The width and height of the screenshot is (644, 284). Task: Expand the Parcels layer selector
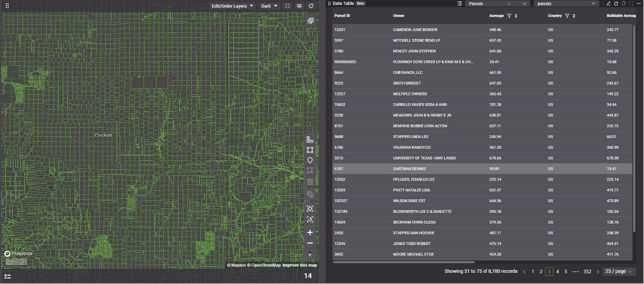tap(497, 4)
